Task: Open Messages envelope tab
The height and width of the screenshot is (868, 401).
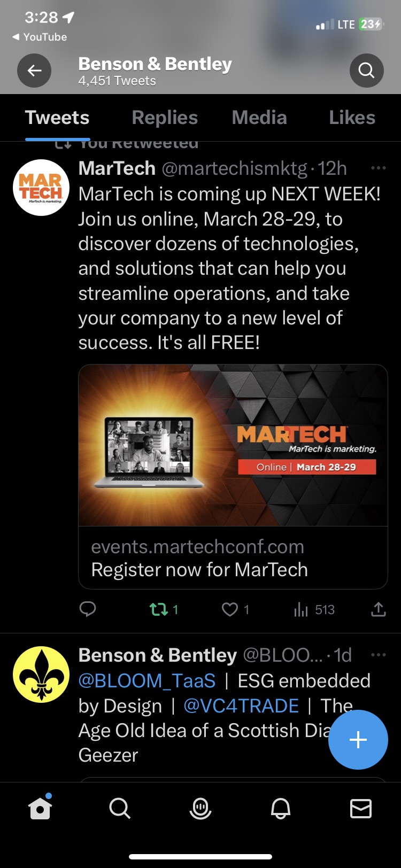Action: click(361, 809)
